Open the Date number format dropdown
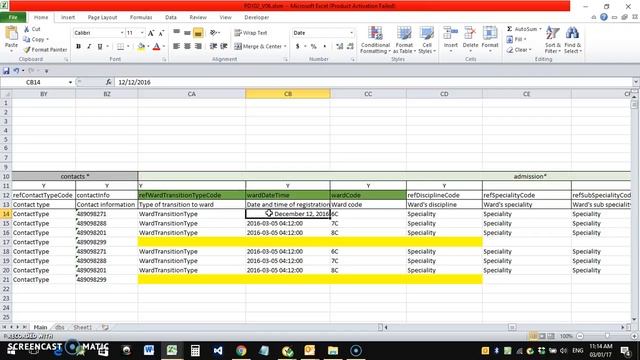Viewport: 640px width, 360px height. coord(351,33)
